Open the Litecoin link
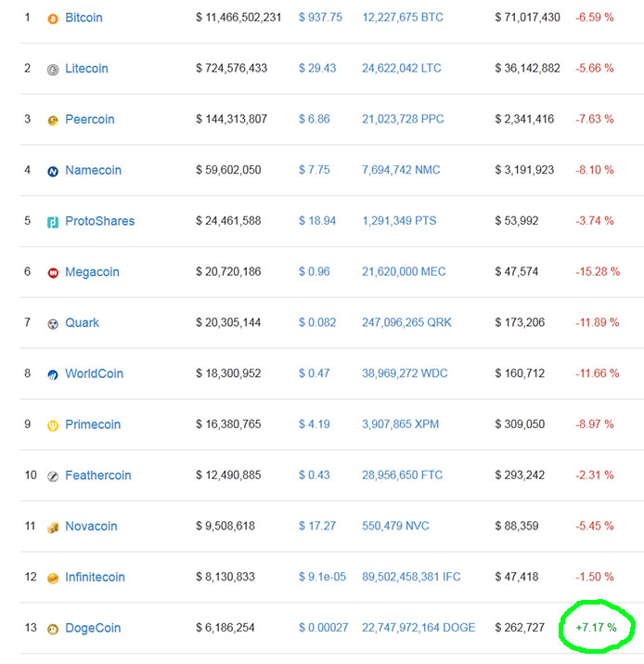This screenshot has height=664, width=644. click(x=86, y=69)
